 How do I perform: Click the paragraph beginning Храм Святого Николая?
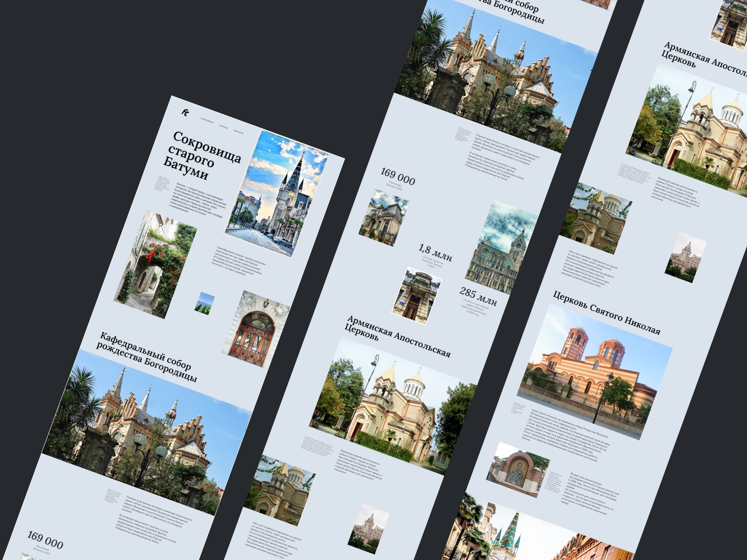pyautogui.click(x=566, y=435)
